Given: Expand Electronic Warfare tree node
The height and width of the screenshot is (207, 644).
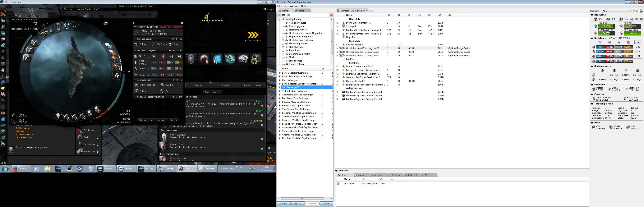Looking at the screenshot, I should [x=283, y=30].
